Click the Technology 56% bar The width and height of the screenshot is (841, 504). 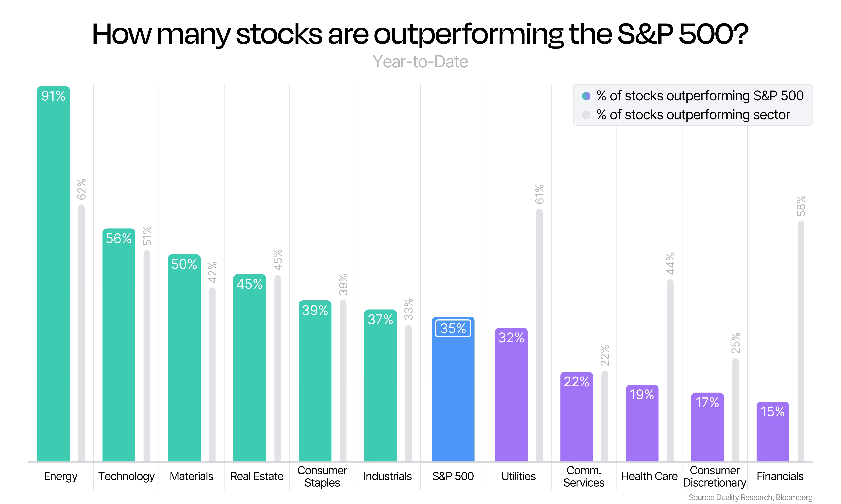[x=119, y=345]
